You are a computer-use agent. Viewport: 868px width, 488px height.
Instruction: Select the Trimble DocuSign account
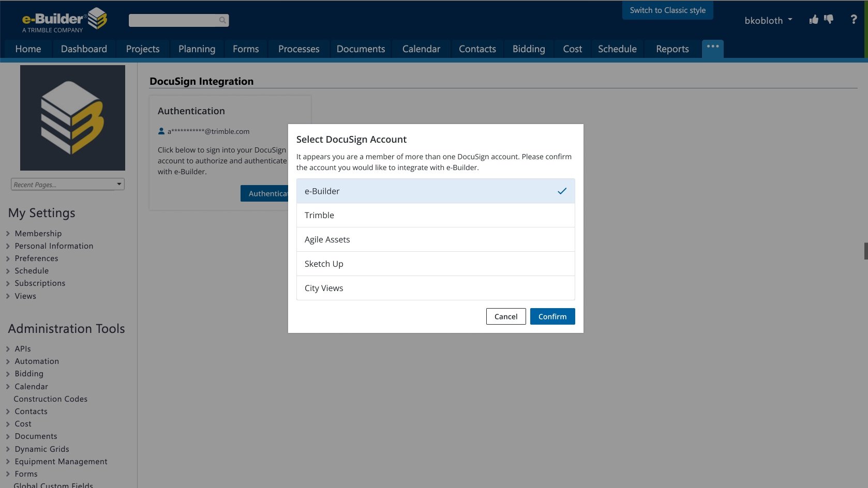436,216
